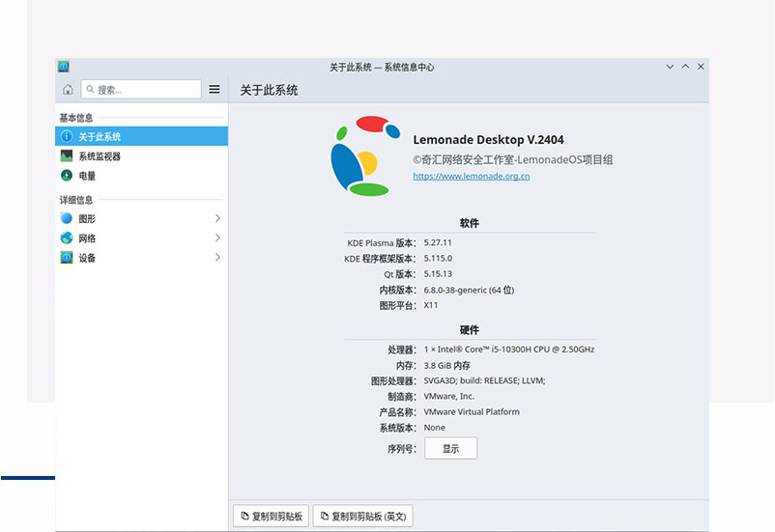Screen dimensions: 775x532
Task: Open the lemonade.org.cn link
Action: coord(471,176)
